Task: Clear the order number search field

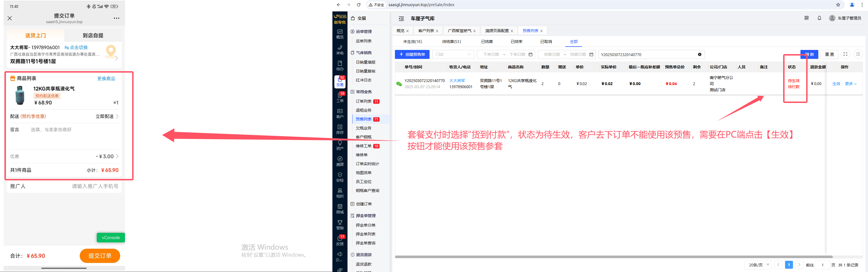Action: click(699, 54)
